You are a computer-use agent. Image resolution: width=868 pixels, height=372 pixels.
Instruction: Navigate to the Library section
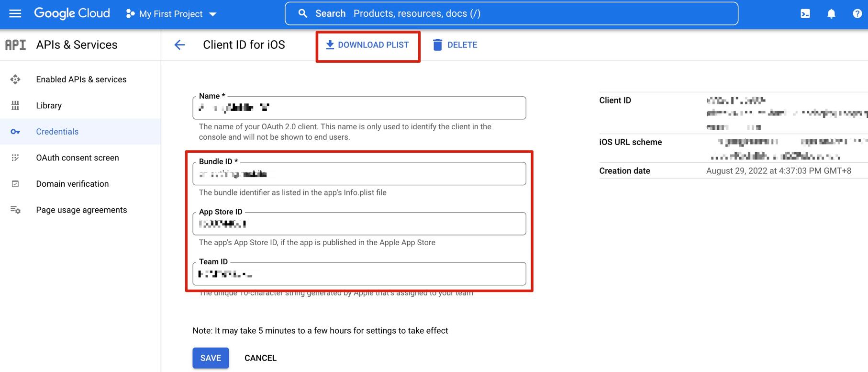pos(49,105)
